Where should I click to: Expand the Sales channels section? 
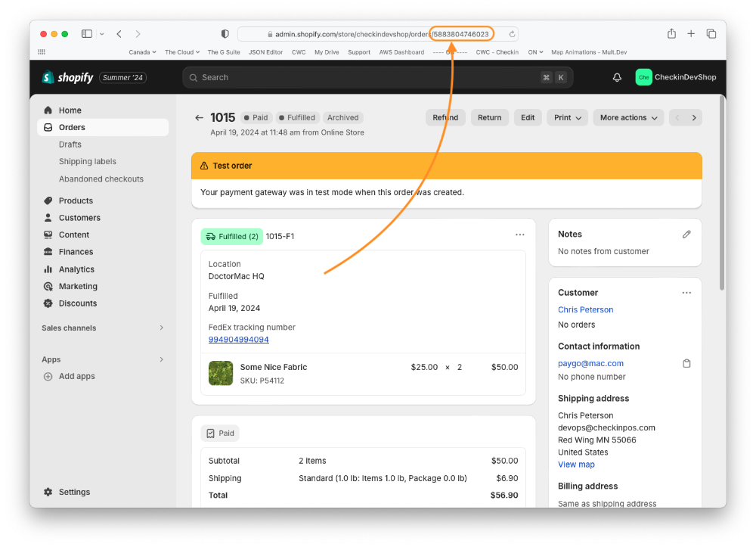pos(161,328)
